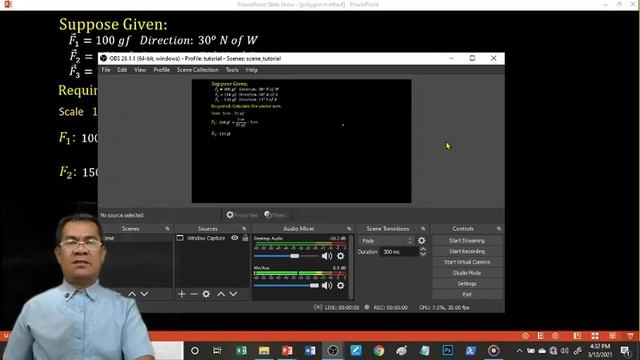Switch to Slide Sorter in PowerPoint status bar
The image size is (640, 360).
(x=595, y=336)
